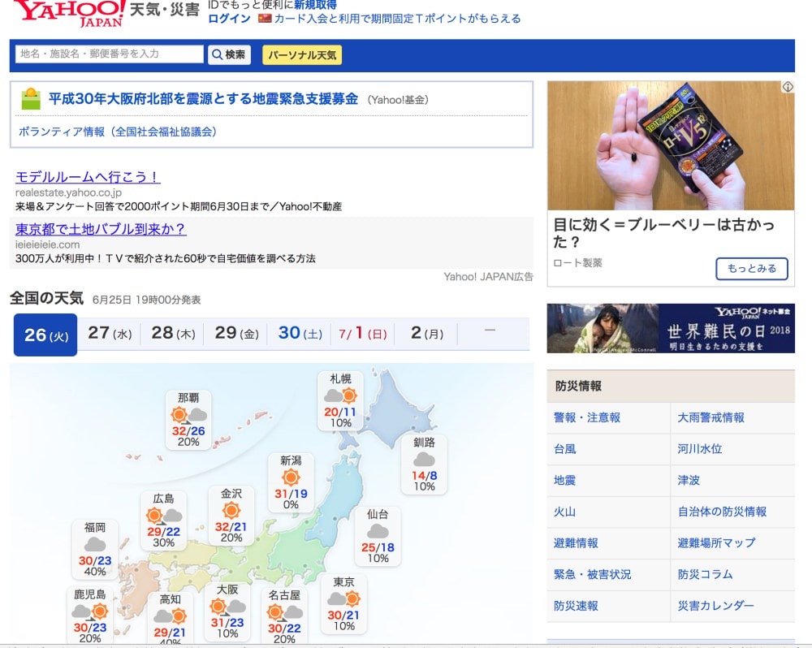Click the もっとみる button in ad
Viewport: 812px width, 648px height.
(x=751, y=269)
